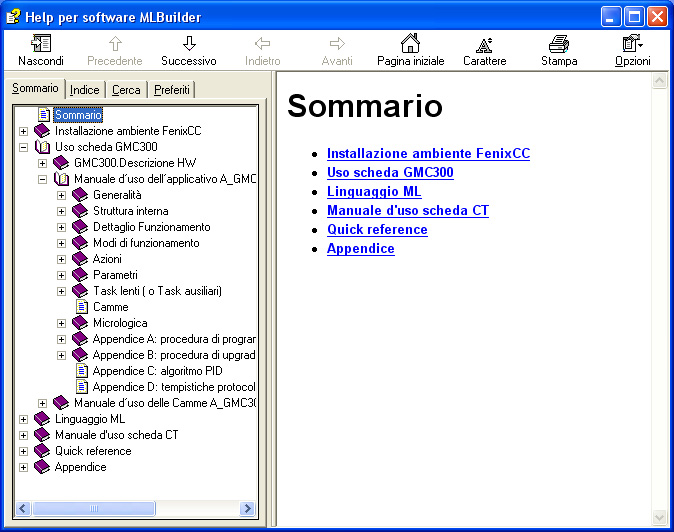Screen dimensions: 674x532
Task: Click tree horizontal scrollbar thumb
Action: [94, 509]
